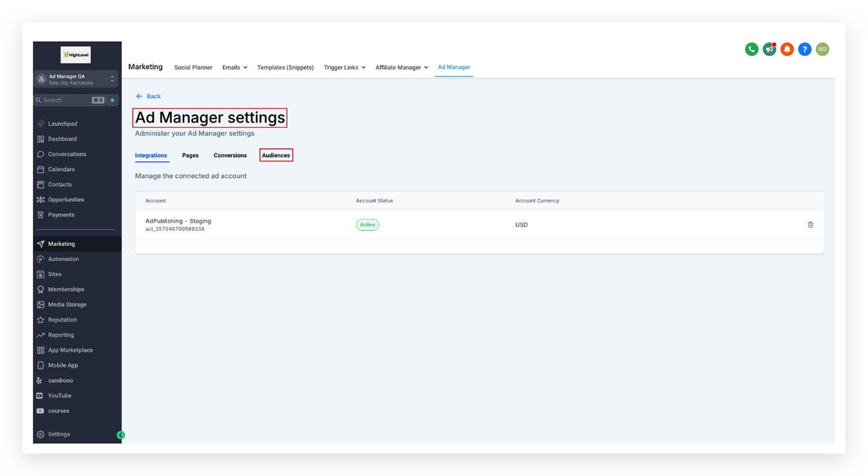
Task: Expand the Trigger Links dropdown
Action: [x=345, y=67]
